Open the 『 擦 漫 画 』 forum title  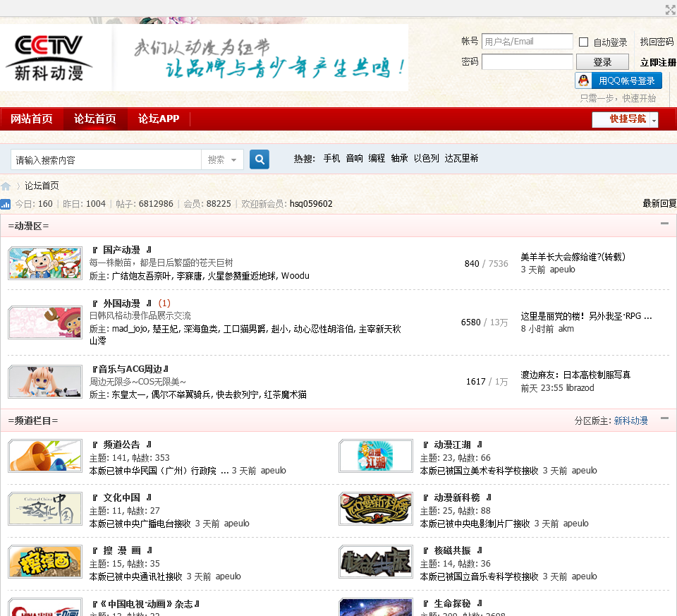point(121,551)
